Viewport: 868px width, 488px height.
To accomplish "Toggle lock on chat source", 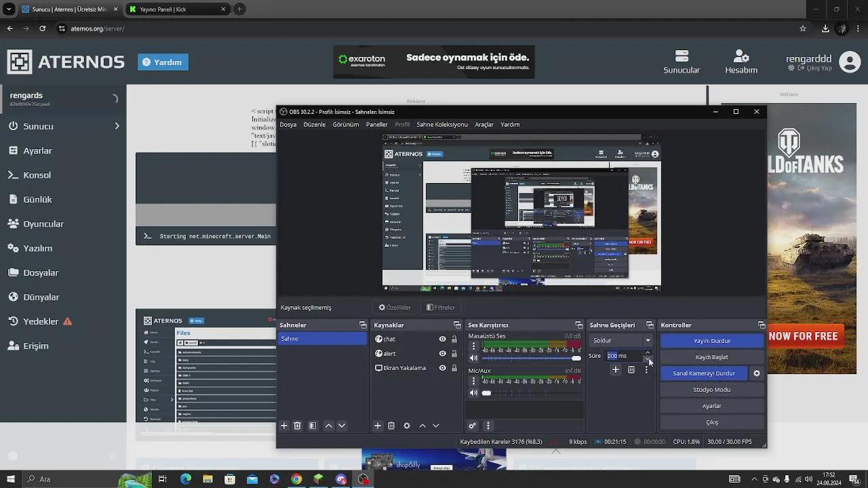I will pyautogui.click(x=454, y=339).
